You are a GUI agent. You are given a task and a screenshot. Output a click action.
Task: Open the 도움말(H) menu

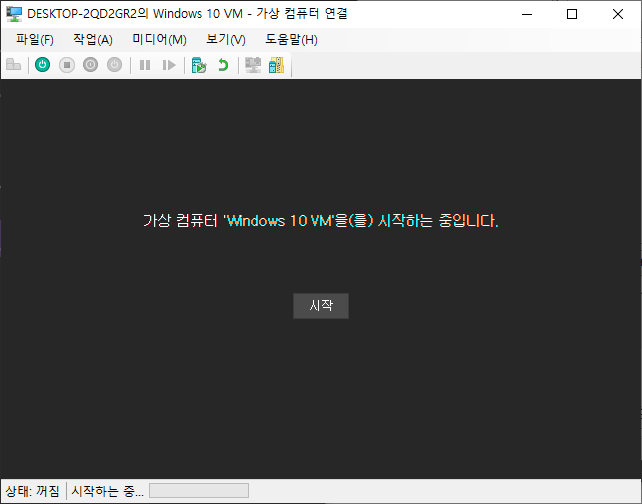291,40
